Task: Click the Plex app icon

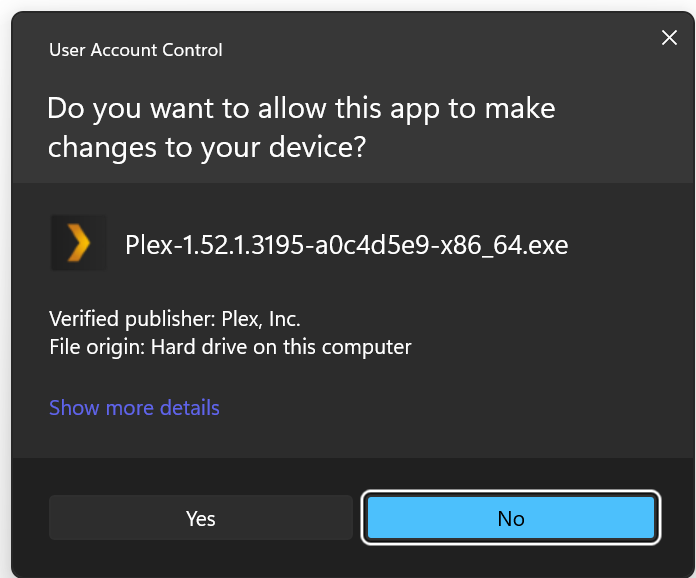Action: coord(79,243)
